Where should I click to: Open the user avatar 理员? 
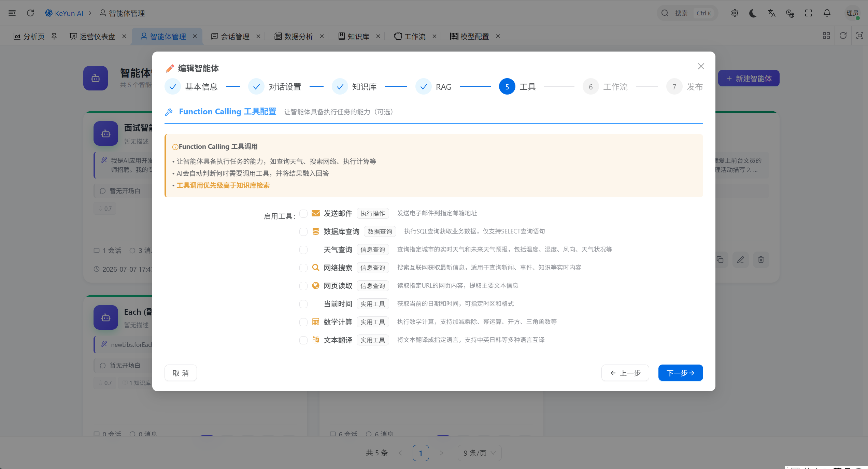point(852,13)
